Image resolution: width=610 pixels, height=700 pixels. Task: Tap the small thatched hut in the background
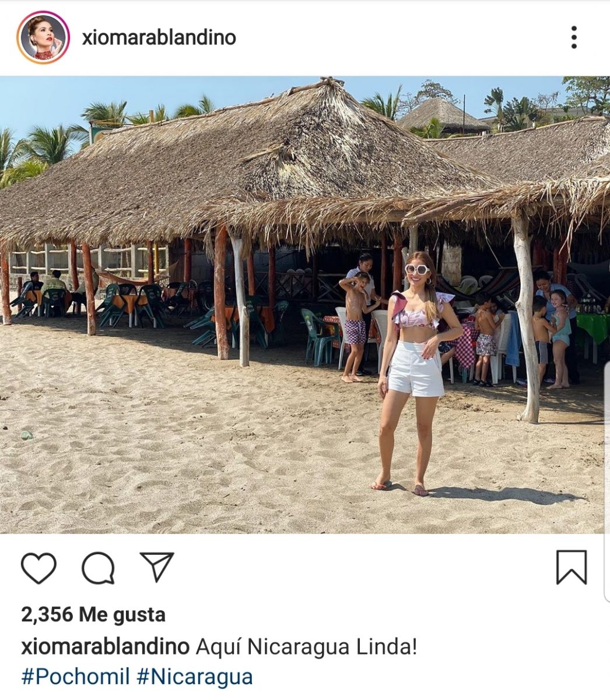pyautogui.click(x=444, y=116)
